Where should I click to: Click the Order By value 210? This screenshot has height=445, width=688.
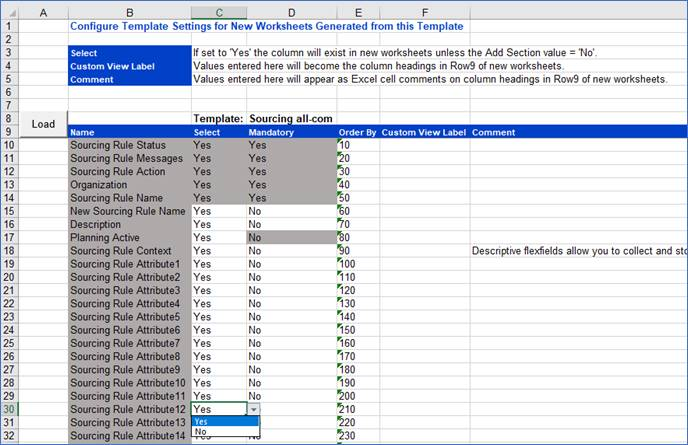[358, 409]
